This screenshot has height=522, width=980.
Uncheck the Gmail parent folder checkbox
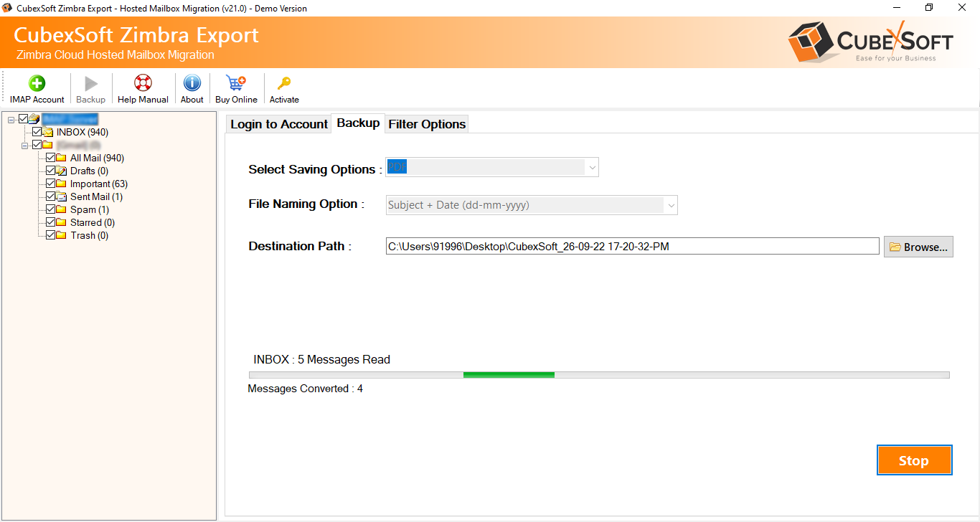pos(37,145)
